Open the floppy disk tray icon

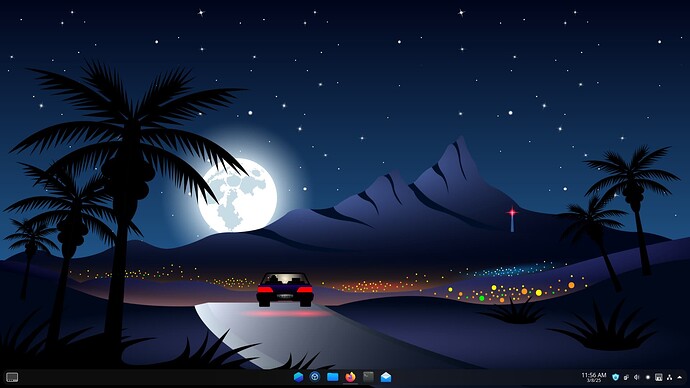pyautogui.click(x=659, y=377)
